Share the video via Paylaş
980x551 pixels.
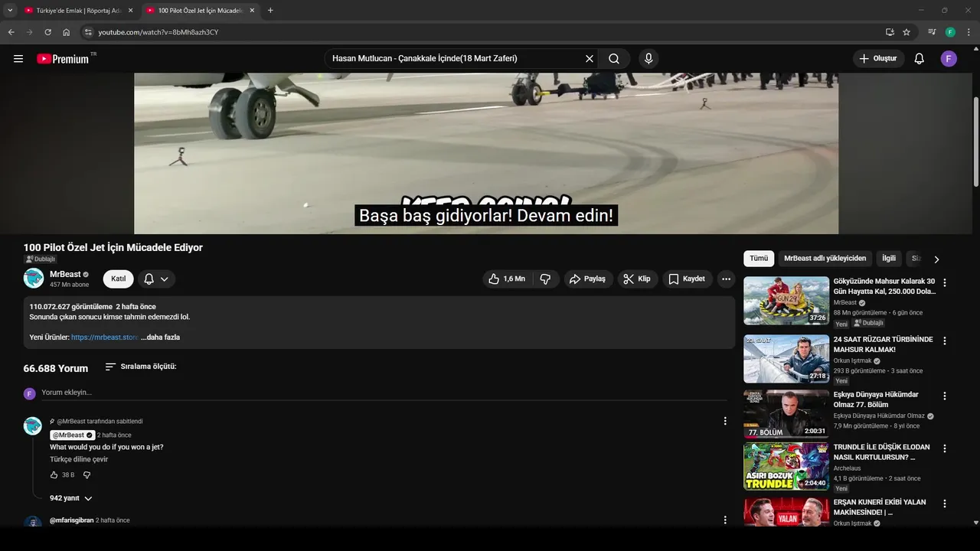pyautogui.click(x=588, y=279)
